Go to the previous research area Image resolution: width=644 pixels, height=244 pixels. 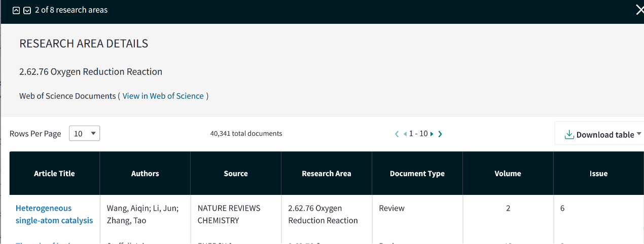point(16,10)
